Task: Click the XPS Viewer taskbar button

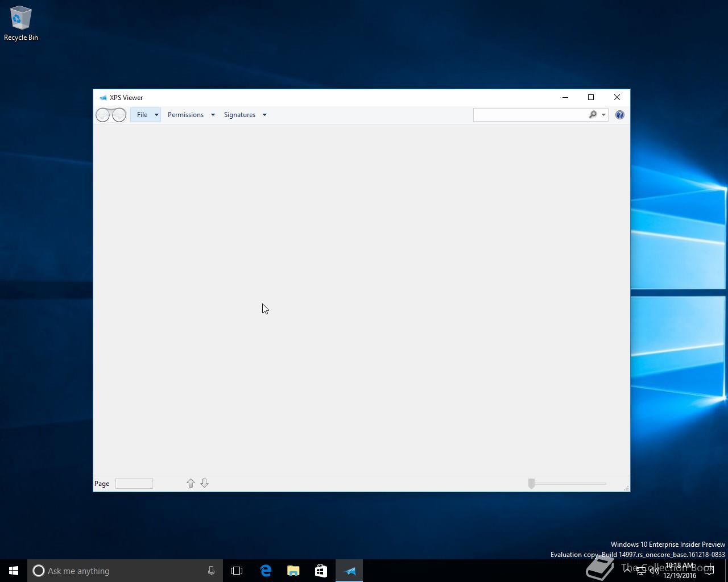Action: (349, 571)
